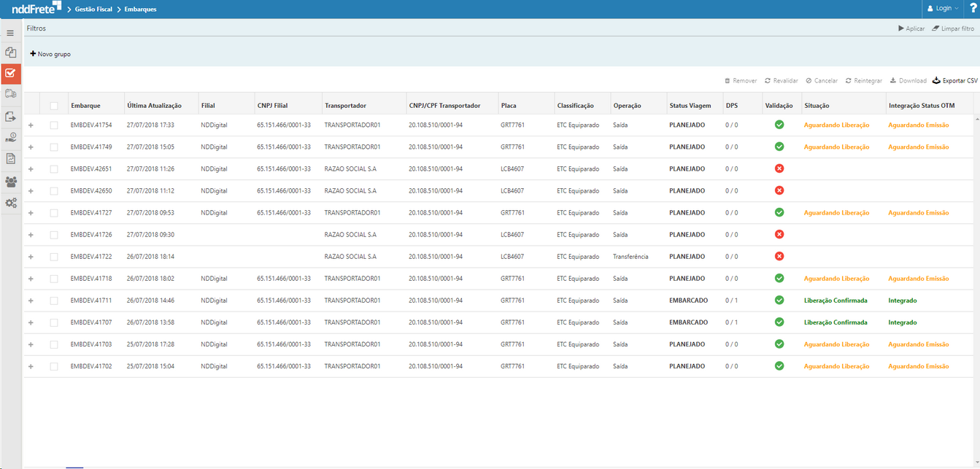Open the Login dropdown menu
Viewport: 980px width, 469px height.
[941, 8]
